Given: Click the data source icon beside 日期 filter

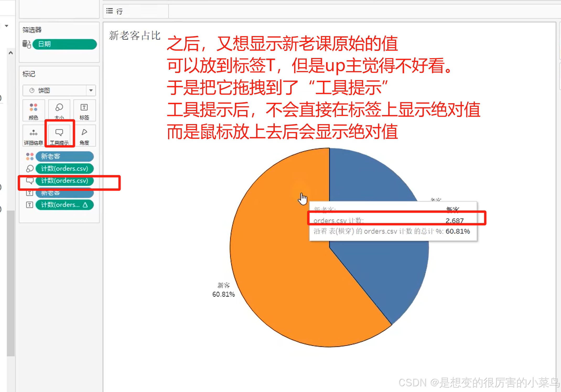Looking at the screenshot, I should click(x=26, y=44).
